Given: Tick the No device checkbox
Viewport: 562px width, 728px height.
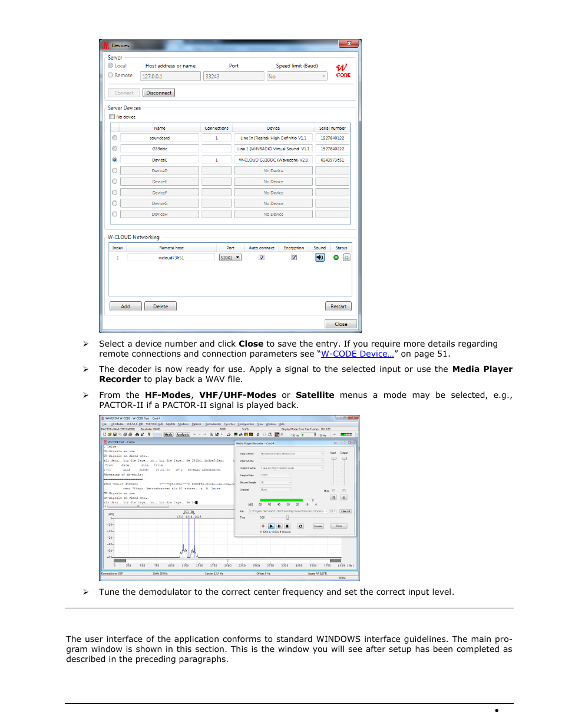Looking at the screenshot, I should point(112,117).
